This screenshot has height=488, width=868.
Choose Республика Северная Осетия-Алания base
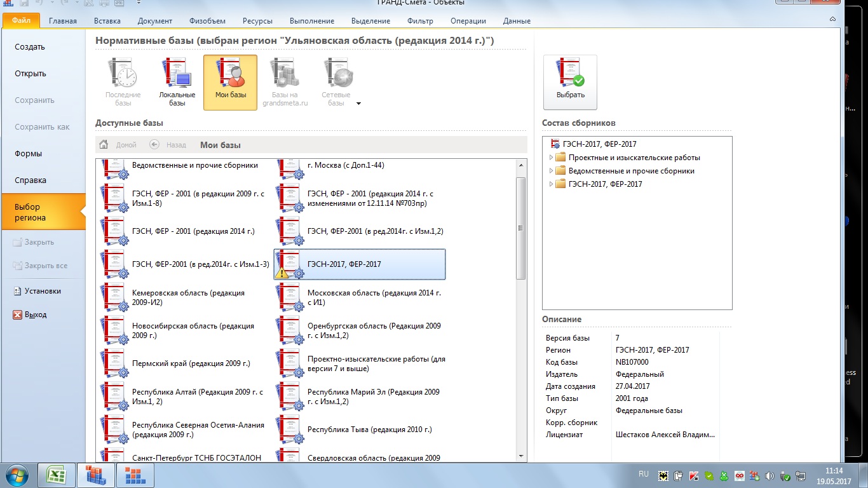pyautogui.click(x=184, y=430)
